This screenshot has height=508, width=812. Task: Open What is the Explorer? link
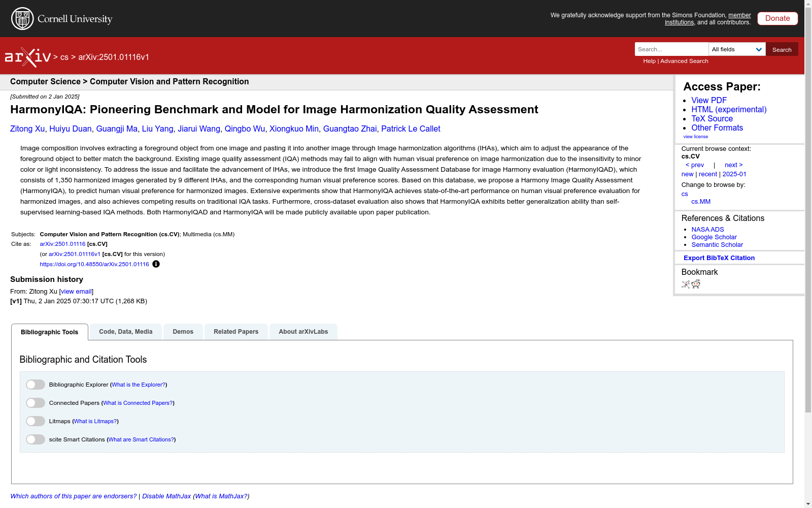(x=139, y=385)
